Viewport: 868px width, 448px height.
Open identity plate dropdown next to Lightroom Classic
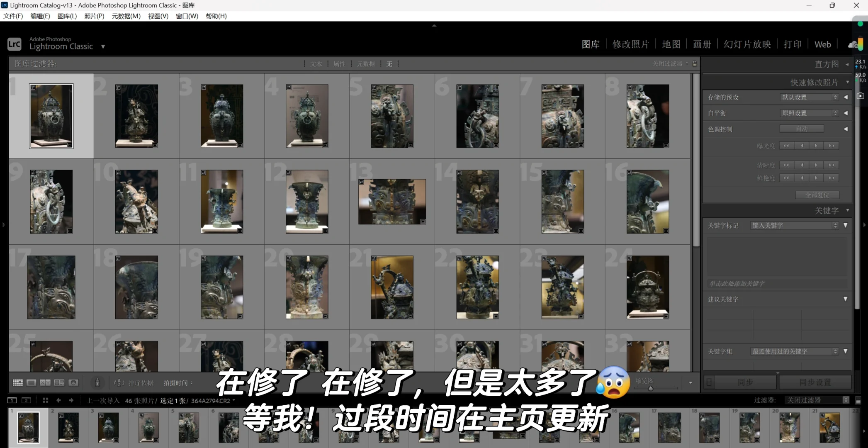click(x=103, y=46)
